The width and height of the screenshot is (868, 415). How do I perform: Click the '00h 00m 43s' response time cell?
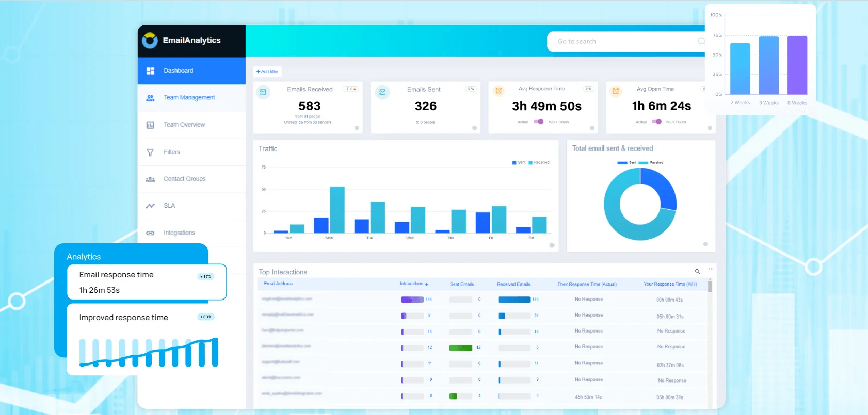[669, 300]
